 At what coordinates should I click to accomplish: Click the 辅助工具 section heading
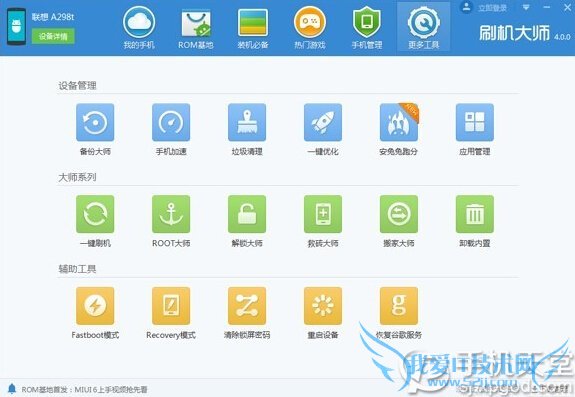click(77, 269)
